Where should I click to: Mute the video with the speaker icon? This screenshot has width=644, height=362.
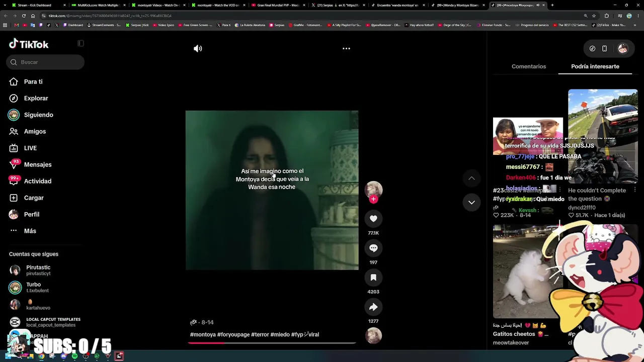coord(198,49)
